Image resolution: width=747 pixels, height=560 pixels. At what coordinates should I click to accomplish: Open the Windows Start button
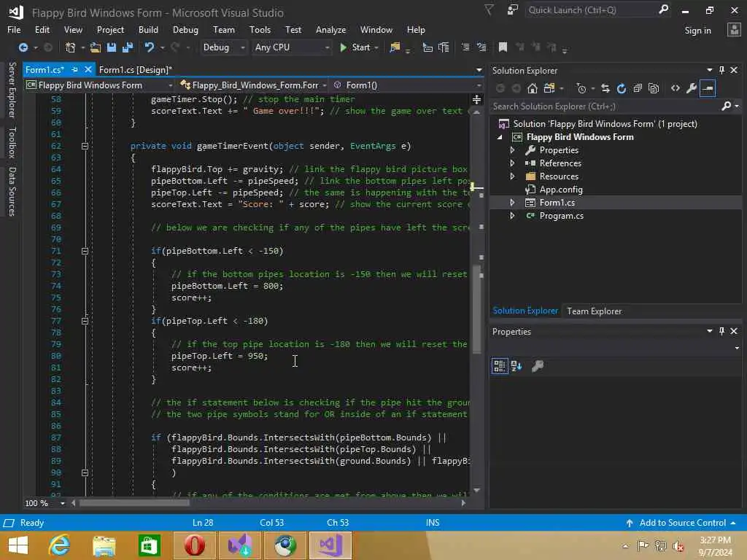(x=18, y=545)
